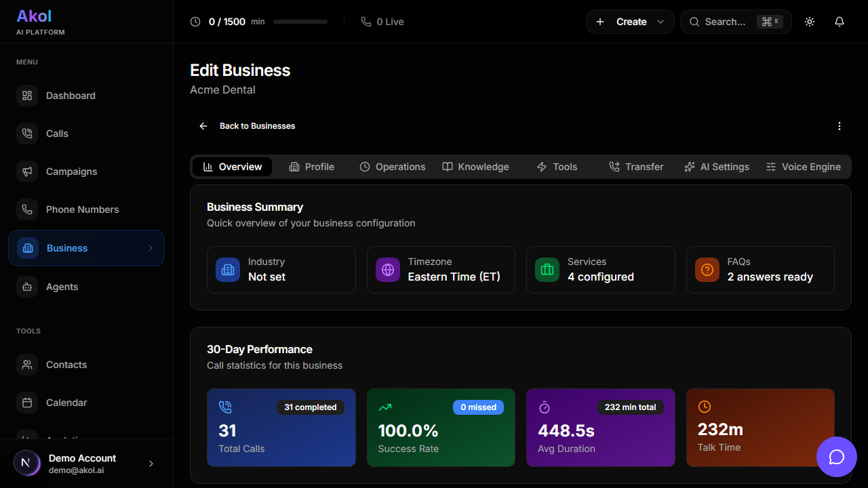Screen dimensions: 868x488
Task: Click the Agents robot icon
Action: pos(27,287)
